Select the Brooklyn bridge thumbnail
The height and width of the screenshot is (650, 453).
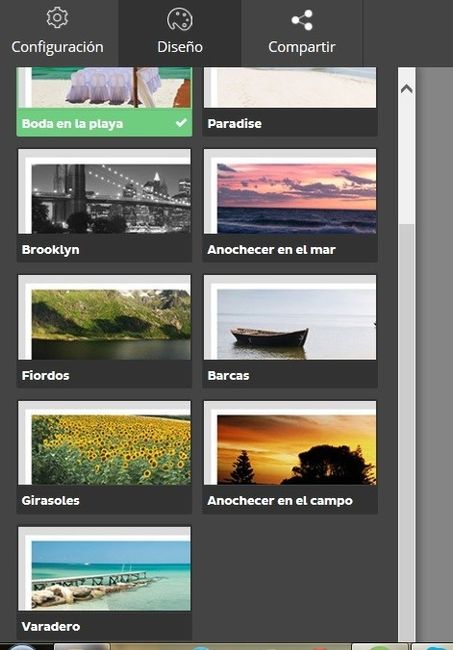(104, 191)
